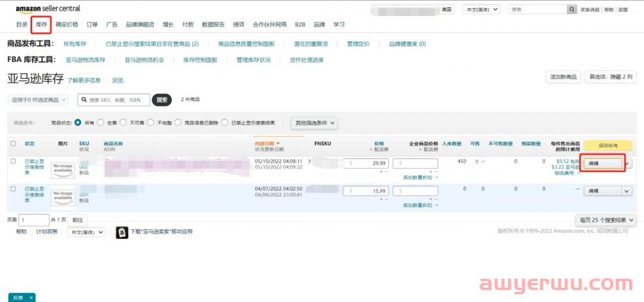Select the 在售 product status radio button
The height and width of the screenshot is (302, 644).
102,122
